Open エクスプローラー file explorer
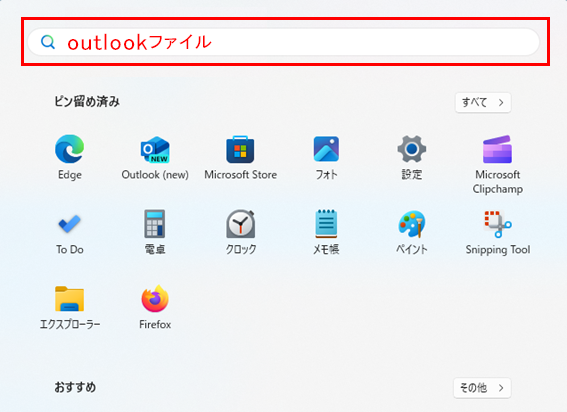This screenshot has height=412, width=567. (x=69, y=299)
